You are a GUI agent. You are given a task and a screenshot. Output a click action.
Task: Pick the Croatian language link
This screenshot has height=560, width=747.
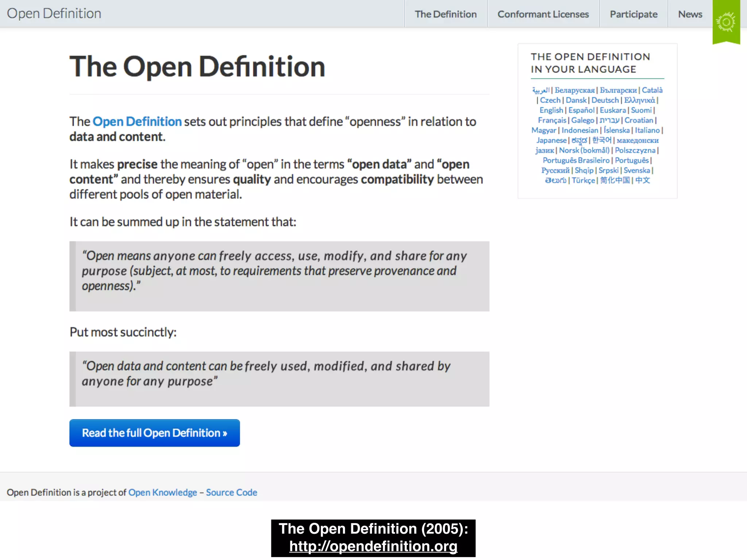(639, 120)
